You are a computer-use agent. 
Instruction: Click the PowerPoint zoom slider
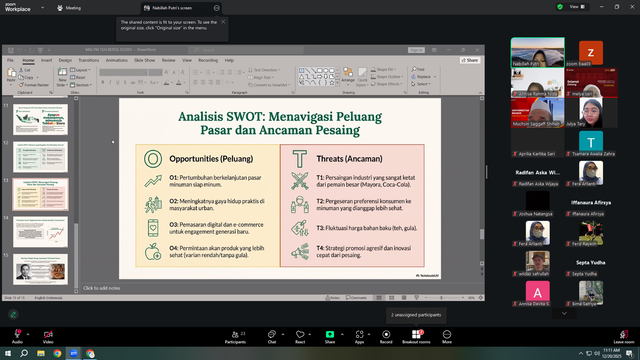coord(444,298)
